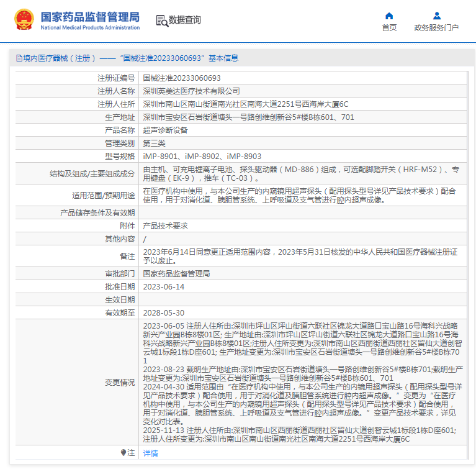
Task: Click the 政务服务门户 person icon
Action: click(436, 16)
